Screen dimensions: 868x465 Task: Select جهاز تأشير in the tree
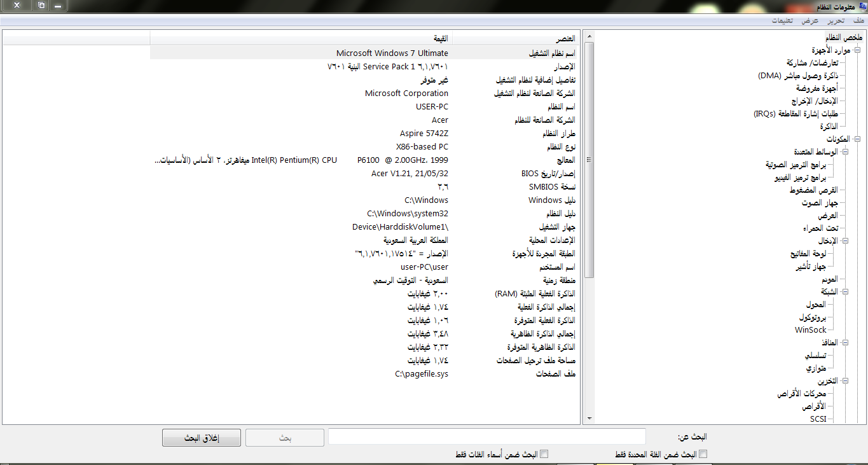(810, 267)
